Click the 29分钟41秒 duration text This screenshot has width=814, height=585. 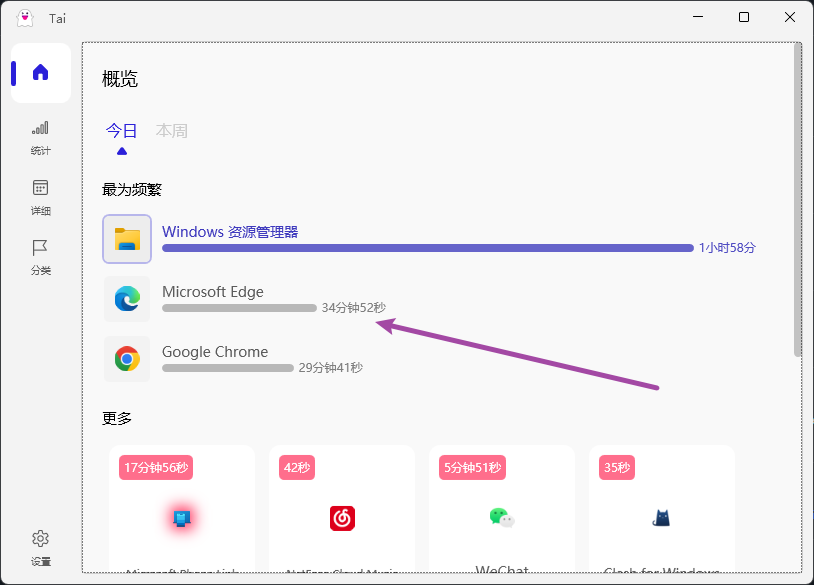(x=331, y=368)
